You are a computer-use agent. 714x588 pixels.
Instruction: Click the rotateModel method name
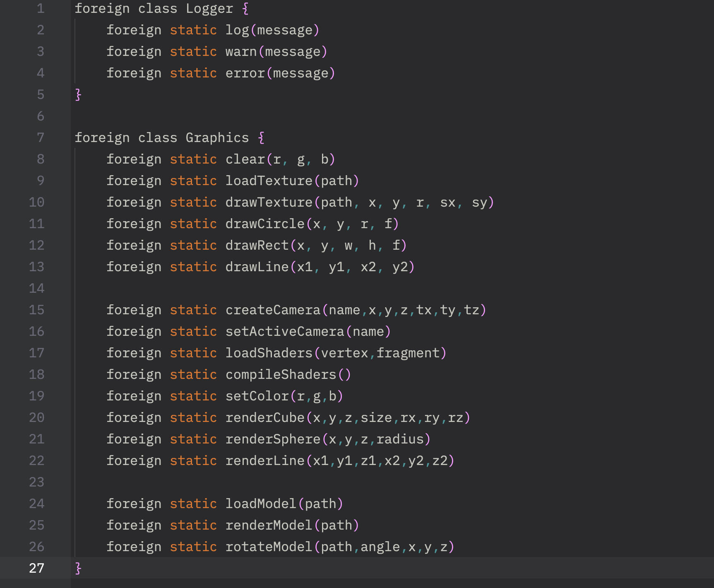(269, 547)
